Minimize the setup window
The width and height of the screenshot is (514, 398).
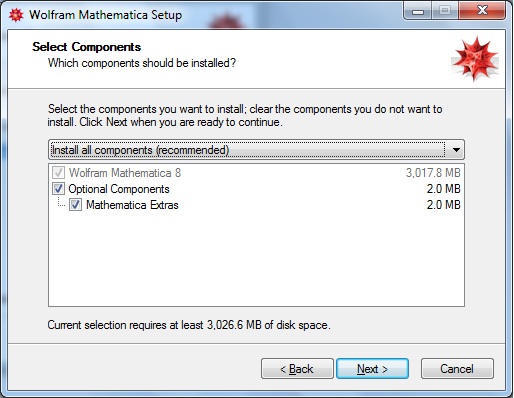(418, 11)
